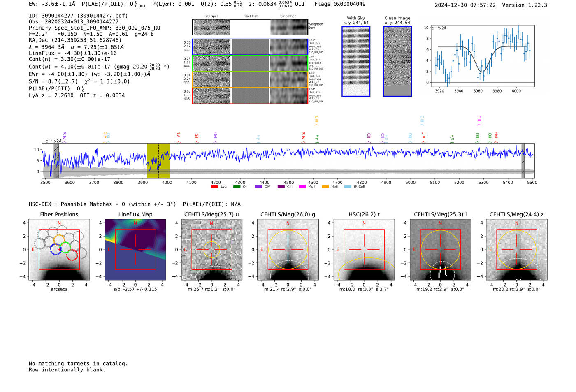Screen dimensions: 576x392
Task: Click the blue dashed fiber circle in Fiber Positions
Action: click(55, 249)
